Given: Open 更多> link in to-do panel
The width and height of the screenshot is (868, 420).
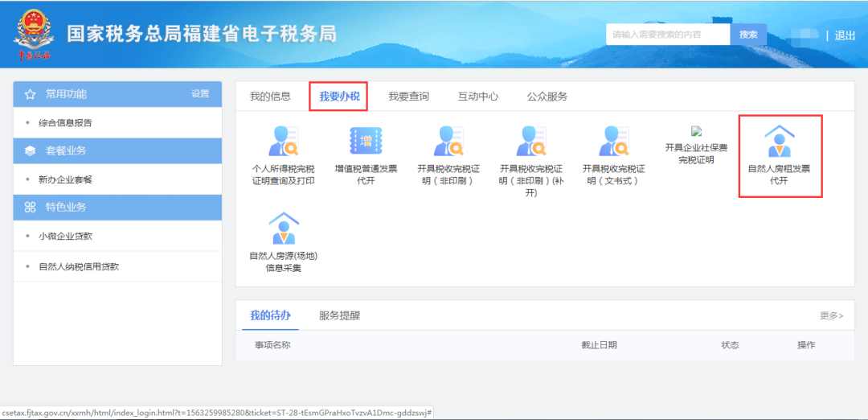Looking at the screenshot, I should [832, 316].
